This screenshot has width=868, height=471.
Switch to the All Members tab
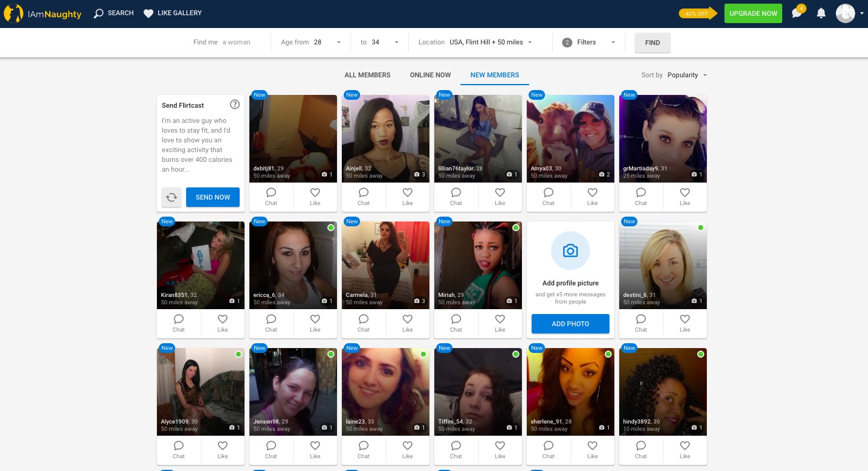367,75
